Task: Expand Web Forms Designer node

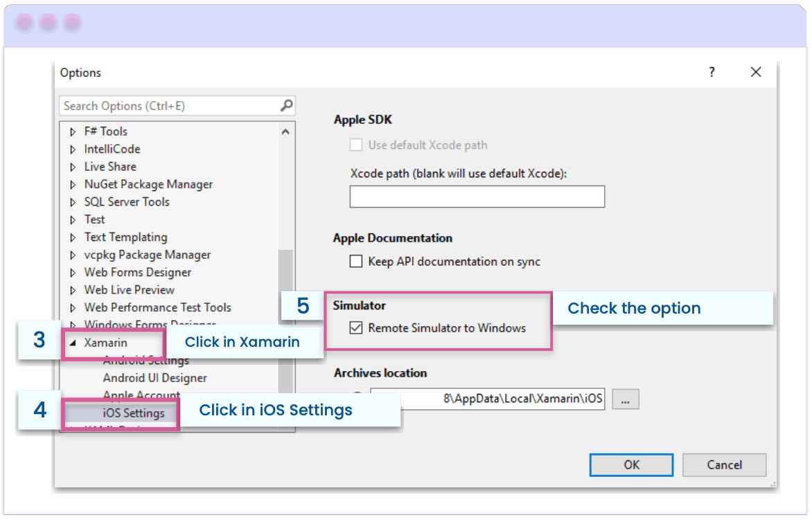Action: click(73, 273)
